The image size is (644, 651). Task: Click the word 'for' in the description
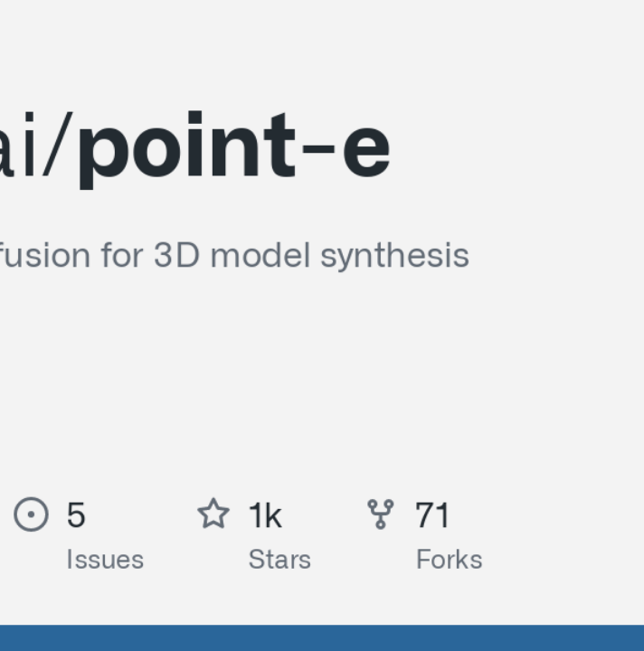click(x=122, y=255)
